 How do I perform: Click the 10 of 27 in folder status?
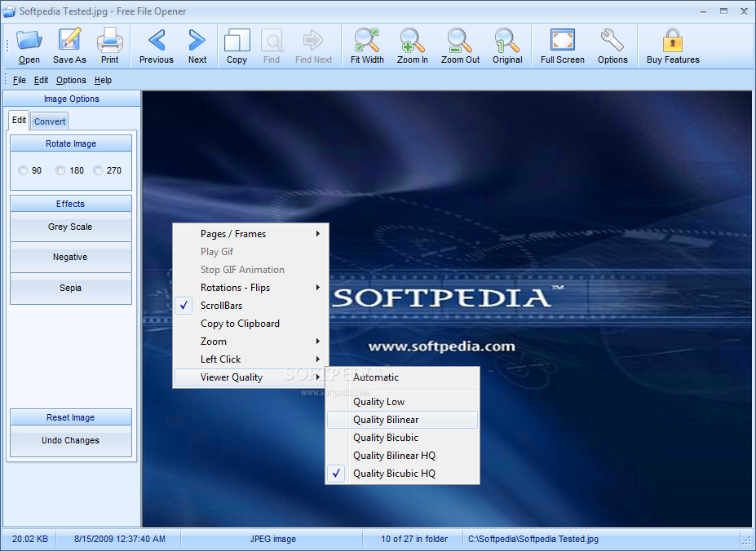coord(414,539)
